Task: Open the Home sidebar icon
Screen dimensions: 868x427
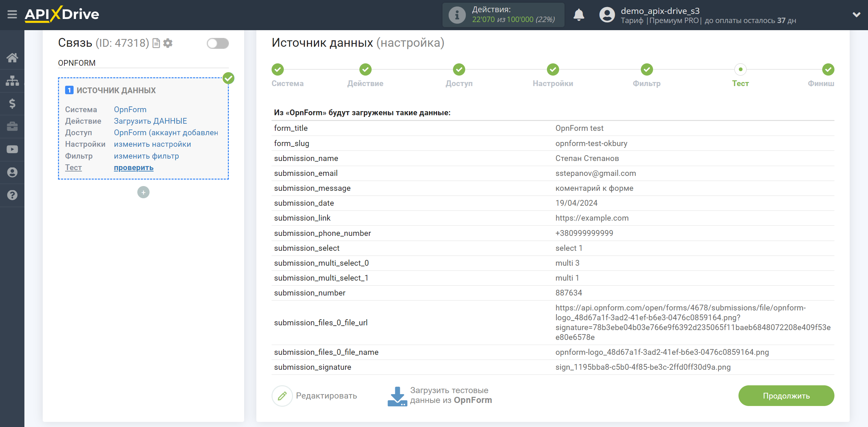Action: (x=12, y=58)
